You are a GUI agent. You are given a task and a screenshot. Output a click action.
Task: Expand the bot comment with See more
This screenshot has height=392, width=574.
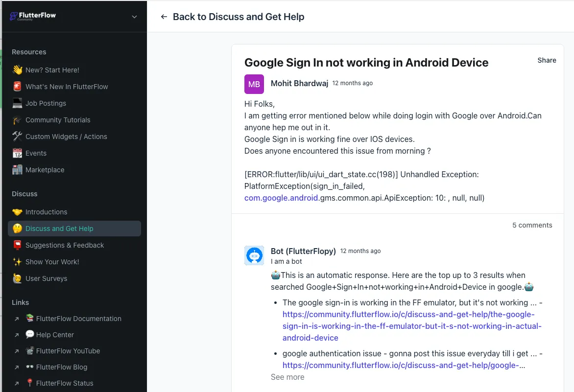pos(287,377)
